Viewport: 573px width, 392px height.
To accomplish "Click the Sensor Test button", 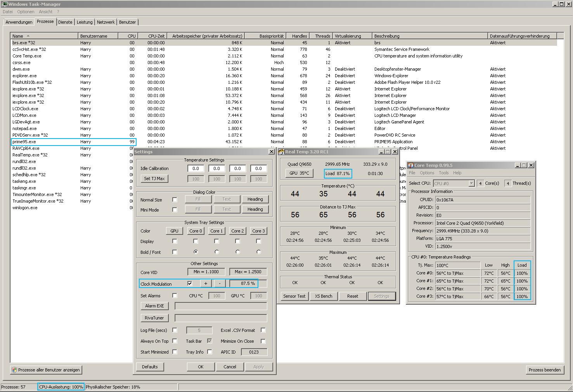I will click(x=294, y=296).
